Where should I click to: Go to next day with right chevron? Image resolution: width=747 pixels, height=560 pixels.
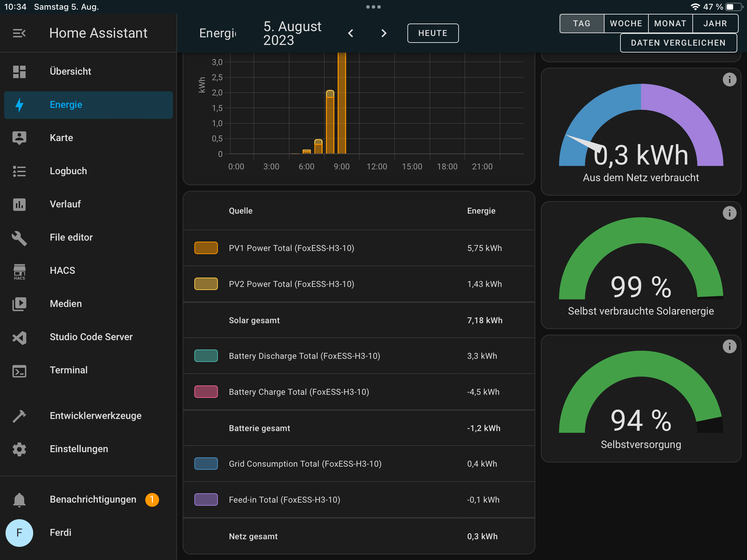pos(384,33)
